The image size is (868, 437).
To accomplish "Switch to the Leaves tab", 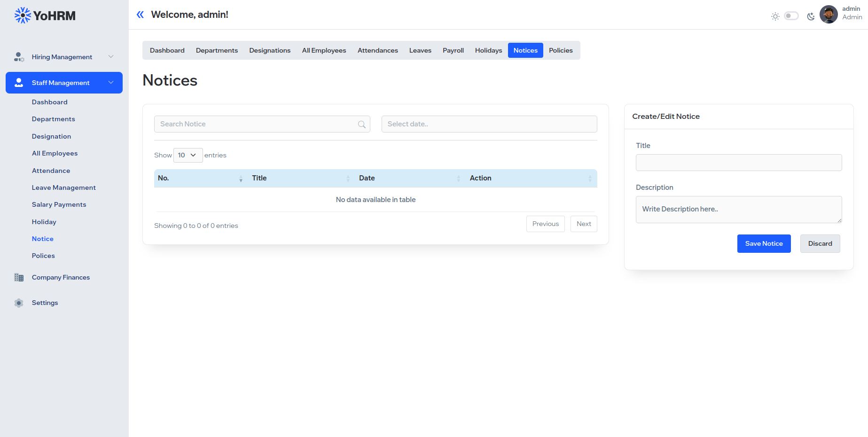I will tap(420, 50).
